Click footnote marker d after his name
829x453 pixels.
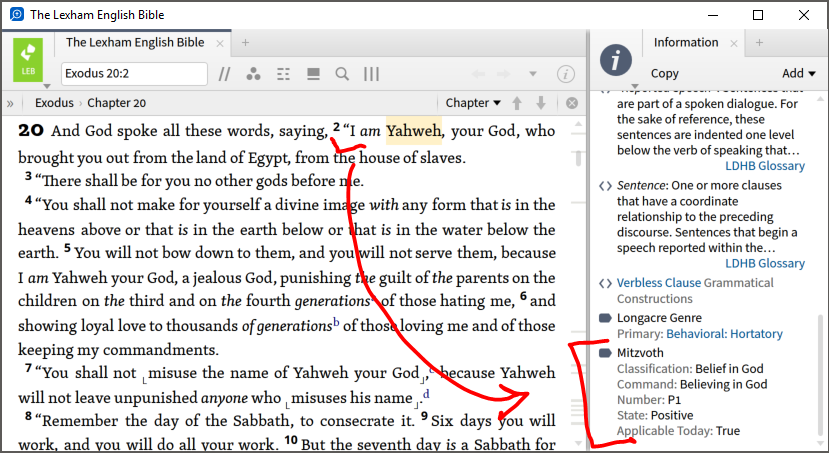(426, 394)
